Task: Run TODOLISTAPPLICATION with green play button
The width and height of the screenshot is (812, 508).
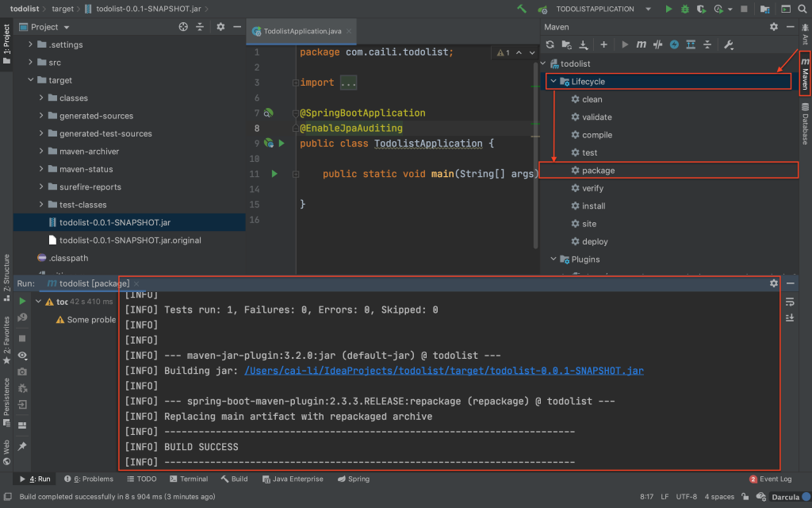Action: [668, 9]
